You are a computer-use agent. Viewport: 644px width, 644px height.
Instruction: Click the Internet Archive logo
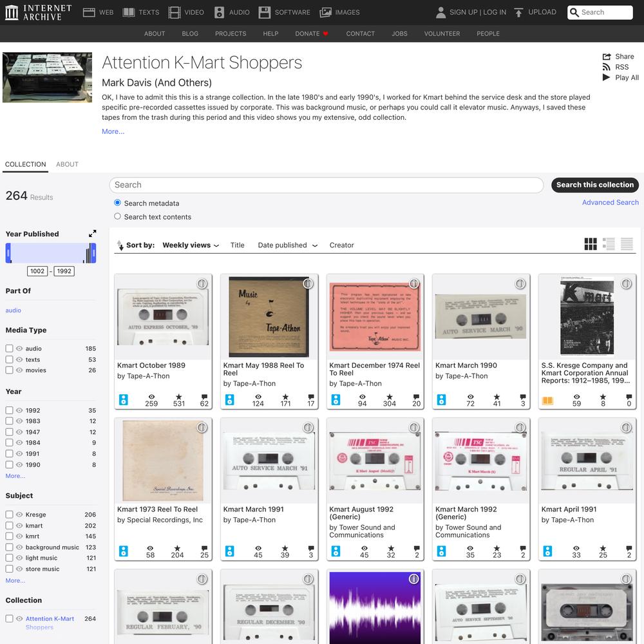coord(38,12)
